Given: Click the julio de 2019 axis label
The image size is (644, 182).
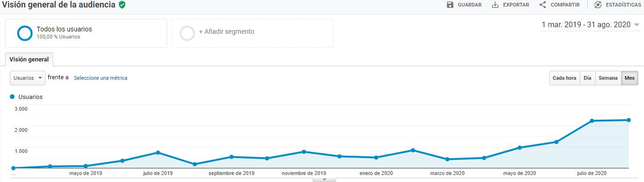Looking at the screenshot, I should (158, 173).
